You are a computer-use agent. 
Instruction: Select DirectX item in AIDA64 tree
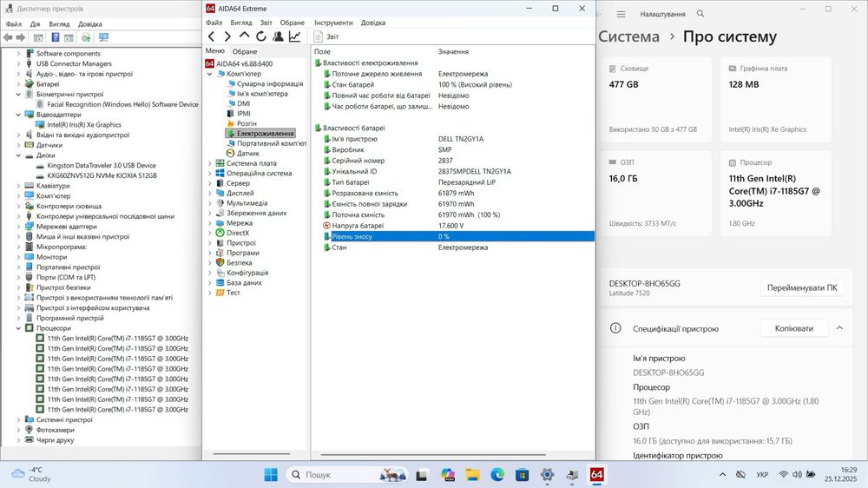click(x=238, y=233)
